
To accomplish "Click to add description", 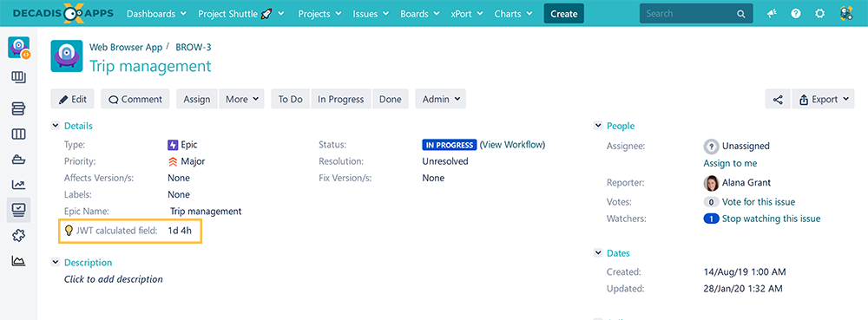I will [114, 279].
